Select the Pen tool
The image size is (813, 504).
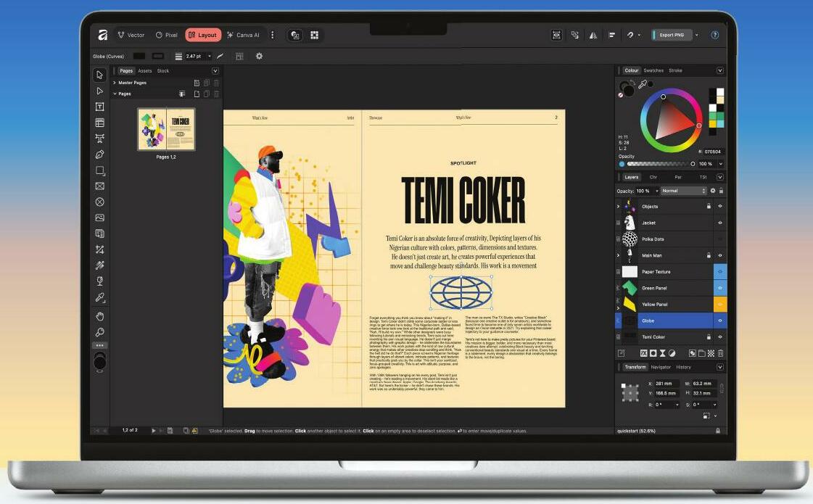[x=99, y=154]
